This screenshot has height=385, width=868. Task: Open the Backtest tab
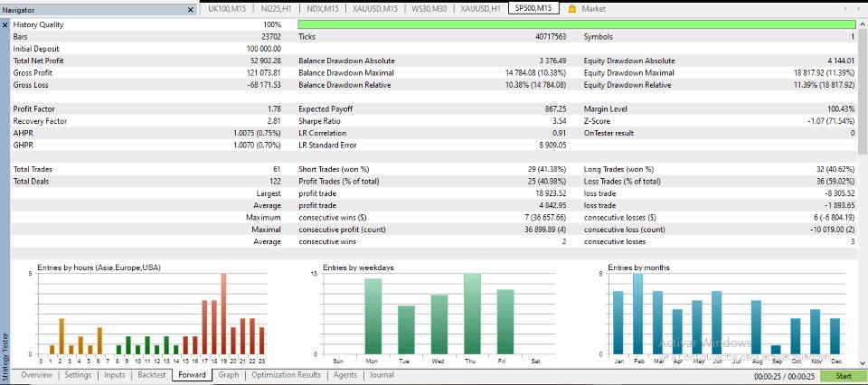[x=153, y=375]
